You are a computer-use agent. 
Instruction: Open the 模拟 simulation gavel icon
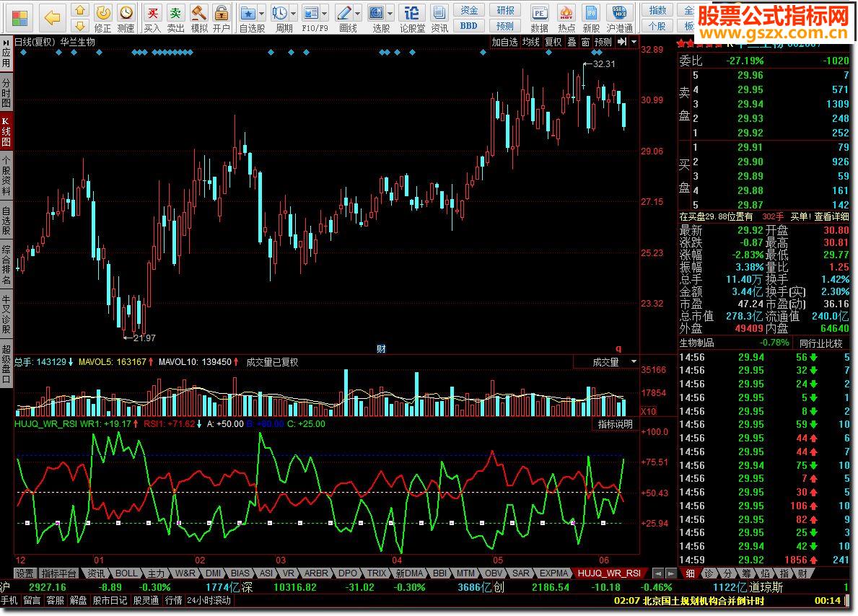point(199,18)
